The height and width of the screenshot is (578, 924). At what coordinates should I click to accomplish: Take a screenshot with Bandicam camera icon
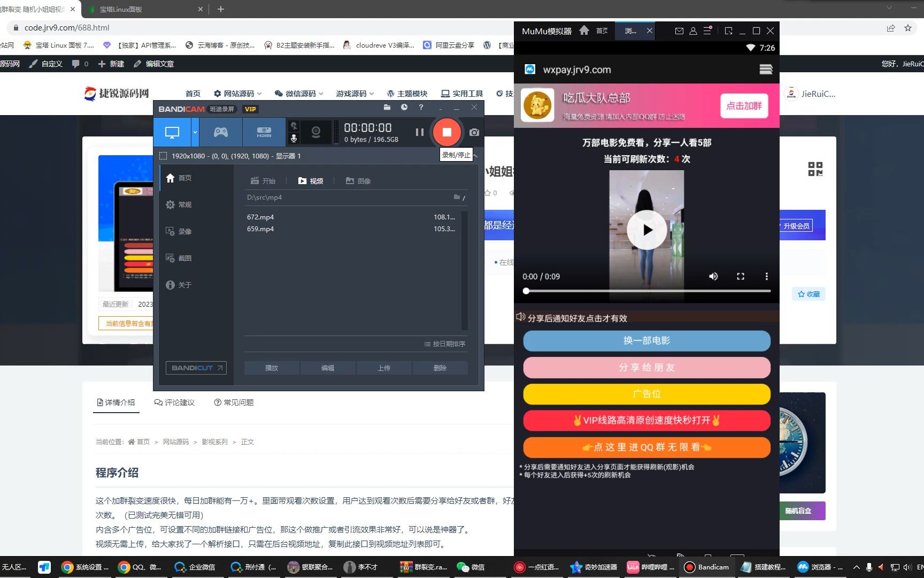coord(474,132)
